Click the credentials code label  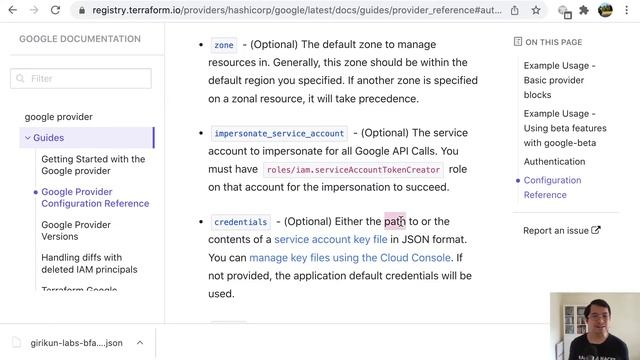(240, 222)
